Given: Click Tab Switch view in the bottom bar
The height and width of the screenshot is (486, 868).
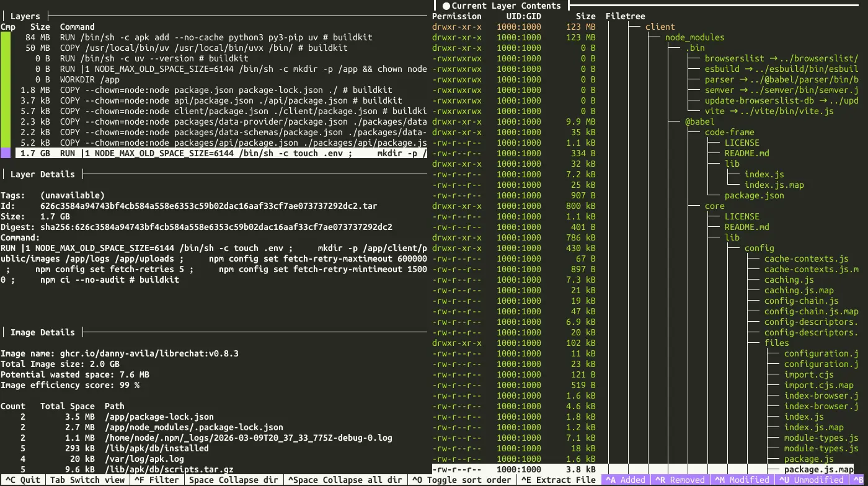Looking at the screenshot, I should coord(87,480).
